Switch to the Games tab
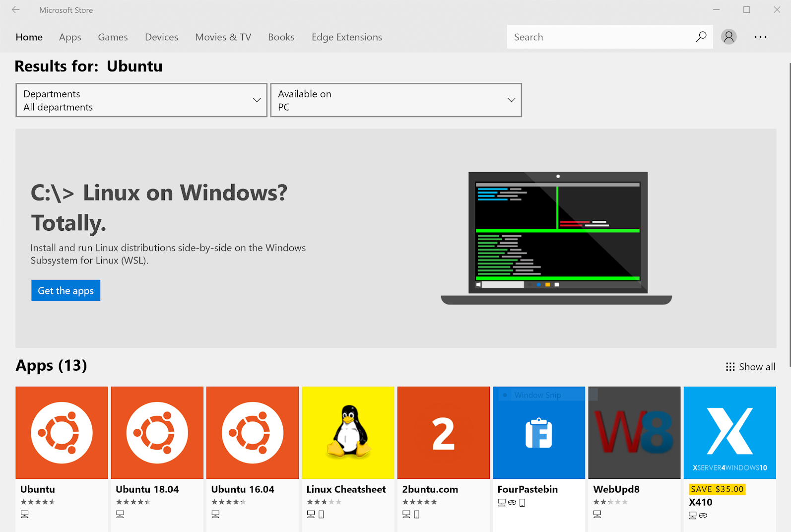 113,37
